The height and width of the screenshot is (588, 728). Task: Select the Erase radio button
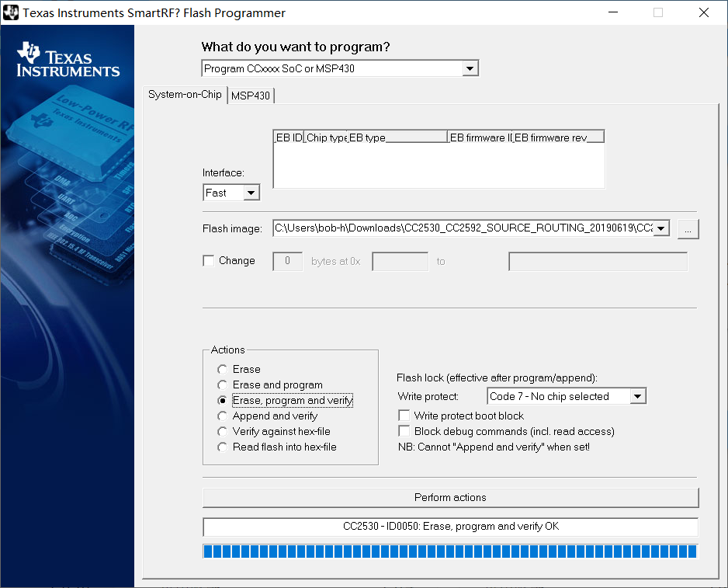click(223, 370)
